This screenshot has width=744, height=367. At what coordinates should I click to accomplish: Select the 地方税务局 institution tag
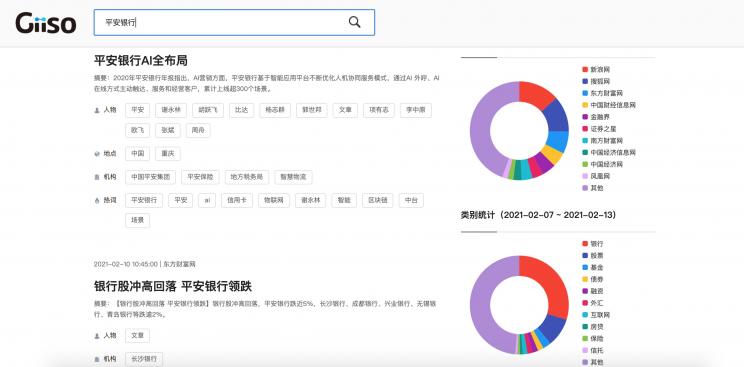point(247,177)
